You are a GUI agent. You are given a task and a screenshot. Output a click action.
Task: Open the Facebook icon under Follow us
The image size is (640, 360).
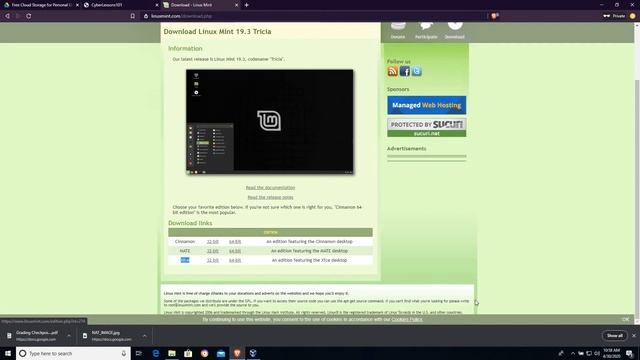pos(404,71)
